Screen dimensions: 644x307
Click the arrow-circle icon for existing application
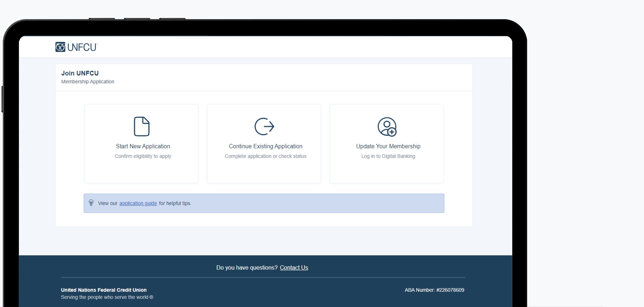[264, 126]
